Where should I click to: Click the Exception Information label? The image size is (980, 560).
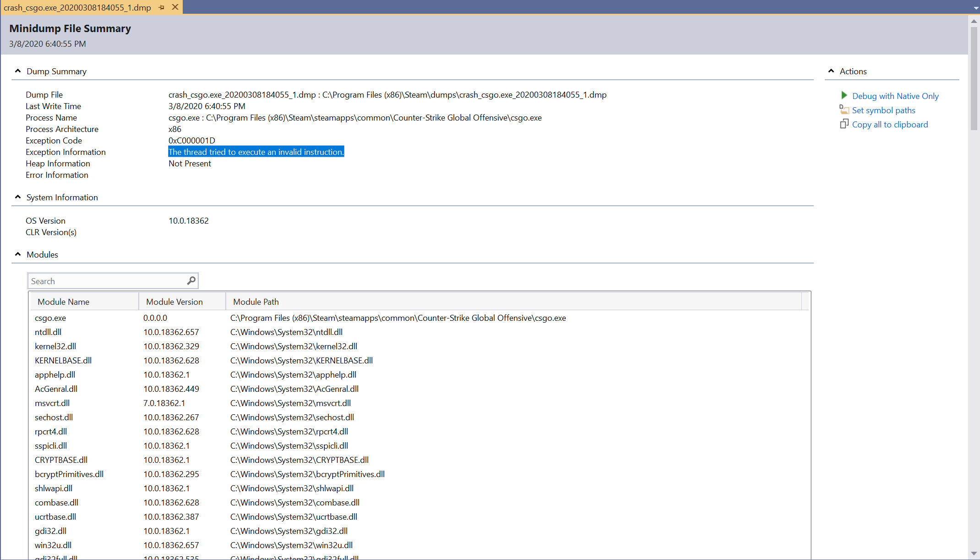coord(65,152)
